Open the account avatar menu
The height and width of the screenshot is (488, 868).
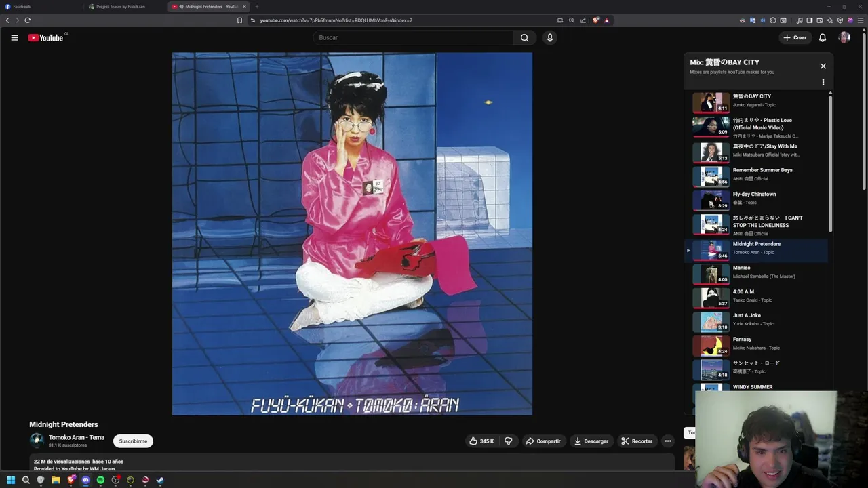coord(844,38)
